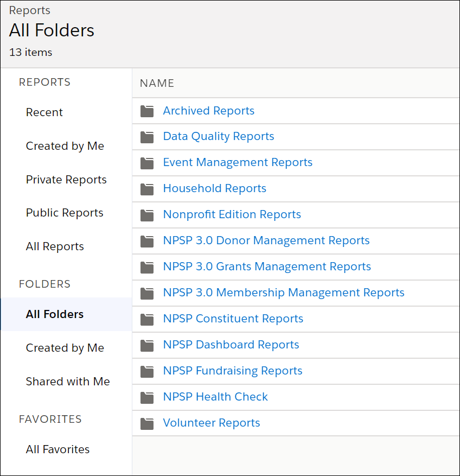Select Recent in the Reports sidebar
Viewport: 460px width, 476px height.
pyautogui.click(x=44, y=112)
